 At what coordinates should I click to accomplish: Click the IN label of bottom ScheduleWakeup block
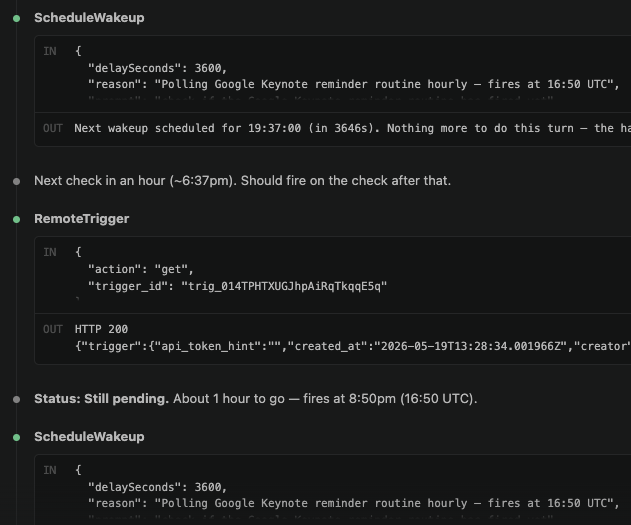(x=50, y=470)
